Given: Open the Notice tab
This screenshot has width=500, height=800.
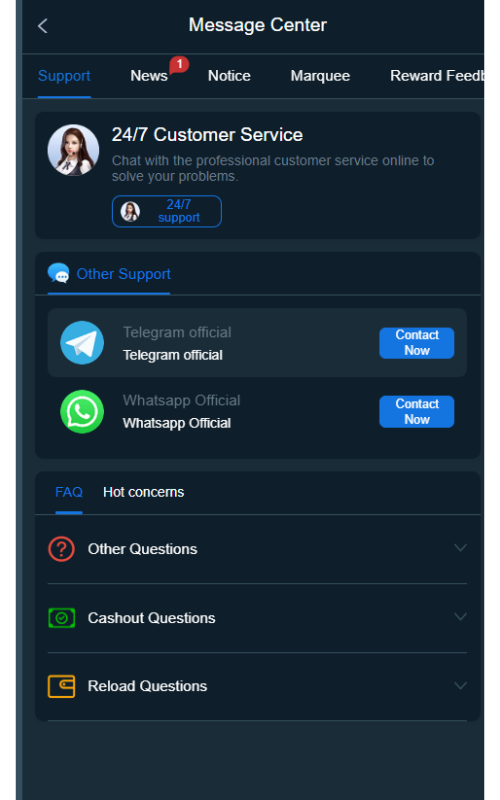Looking at the screenshot, I should (229, 76).
